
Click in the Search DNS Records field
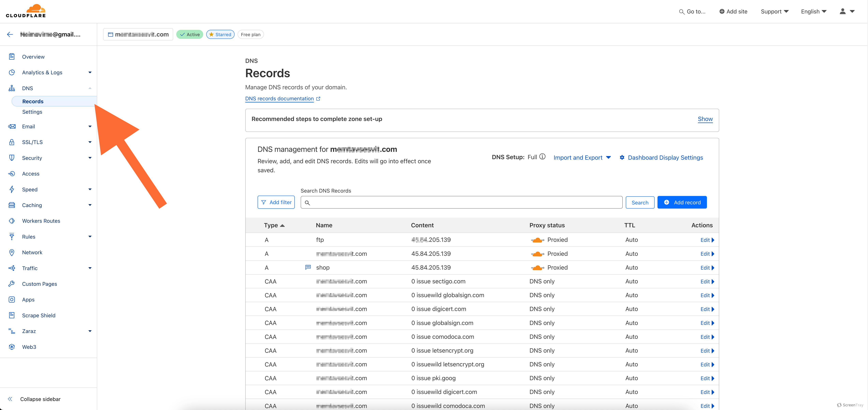461,202
